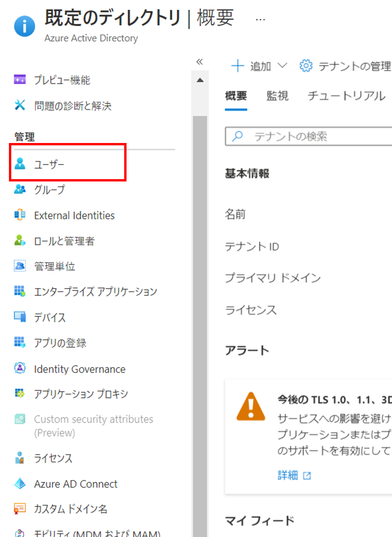Click the TLS 1.0 alert heading
The image size is (392, 537).
coord(335,399)
